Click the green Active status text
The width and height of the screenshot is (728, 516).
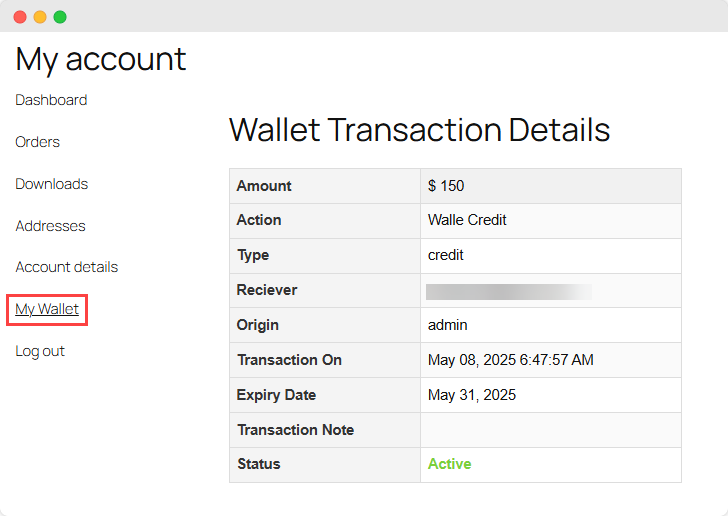pos(449,464)
